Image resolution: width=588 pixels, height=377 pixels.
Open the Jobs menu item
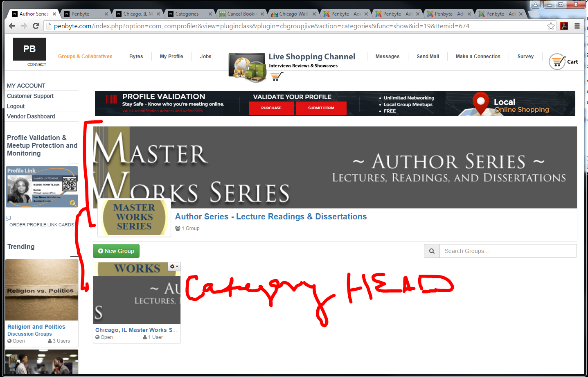tap(205, 56)
